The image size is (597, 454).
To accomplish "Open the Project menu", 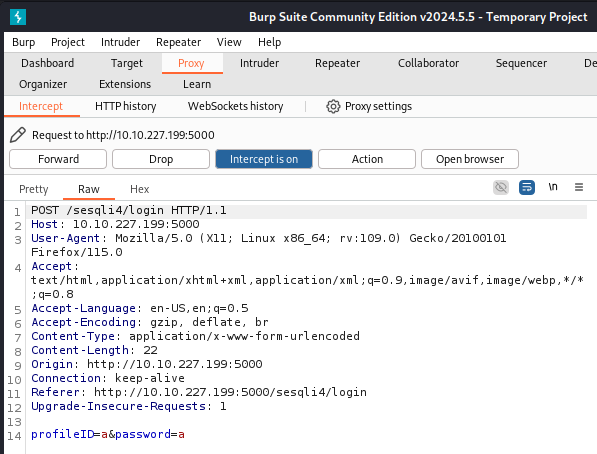I will click(x=68, y=42).
